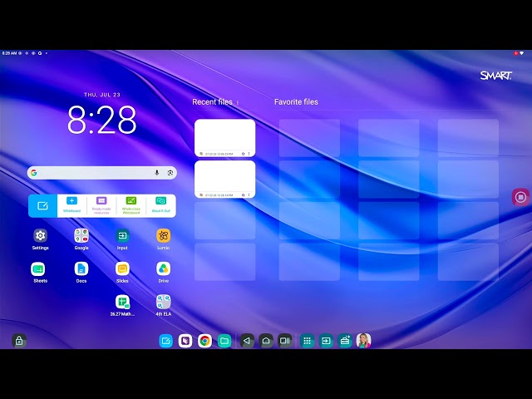Open the purple notebook app in dock
Viewport: 532px width, 399px height.
click(185, 341)
